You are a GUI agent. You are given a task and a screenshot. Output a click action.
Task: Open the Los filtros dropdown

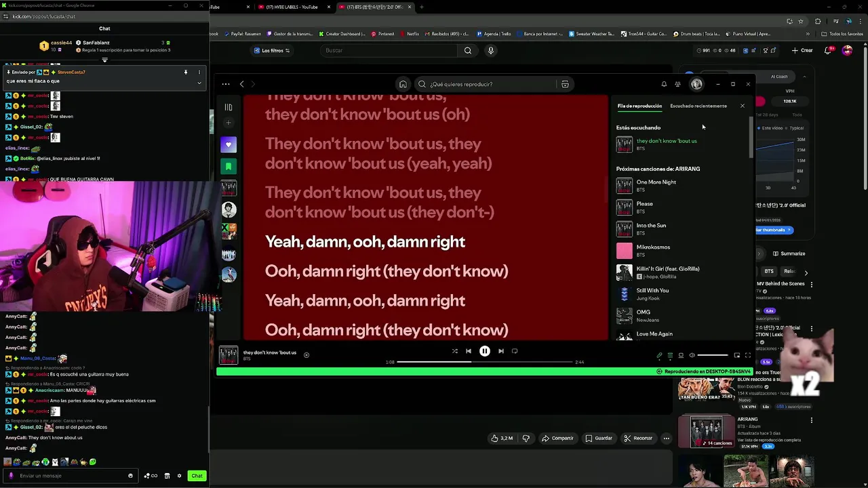[x=272, y=50]
